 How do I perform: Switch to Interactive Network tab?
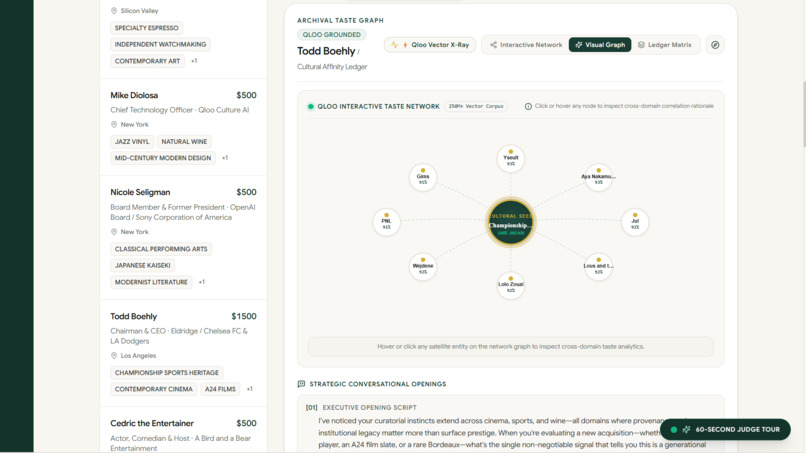tap(526, 45)
